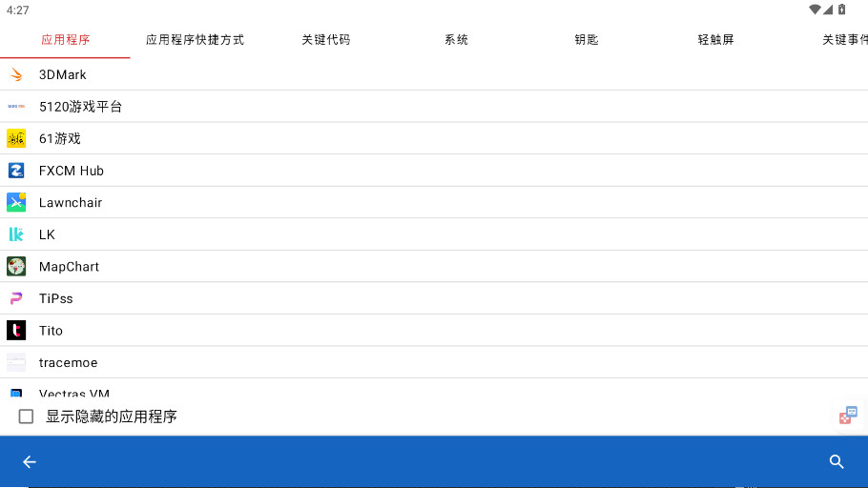The height and width of the screenshot is (488, 868).
Task: Choose 5120游戏平台 from the app list
Action: 81,107
